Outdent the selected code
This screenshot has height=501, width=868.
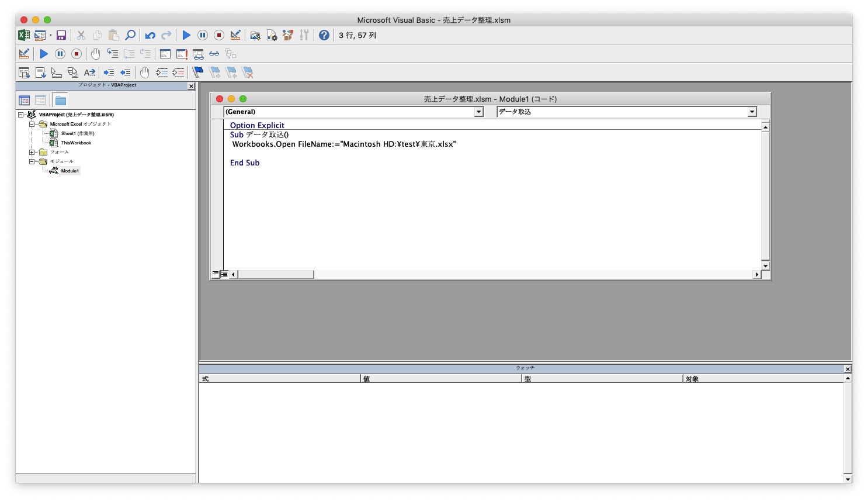click(x=126, y=72)
